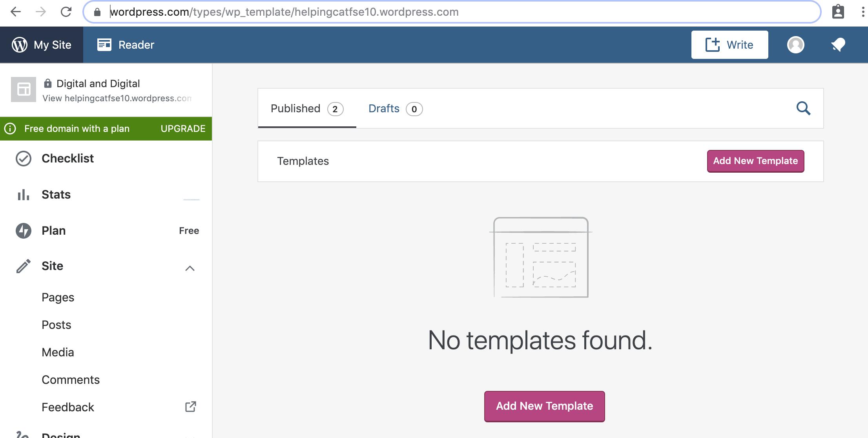Image resolution: width=868 pixels, height=438 pixels.
Task: Click the search magnifier in templates header
Action: [x=803, y=108]
